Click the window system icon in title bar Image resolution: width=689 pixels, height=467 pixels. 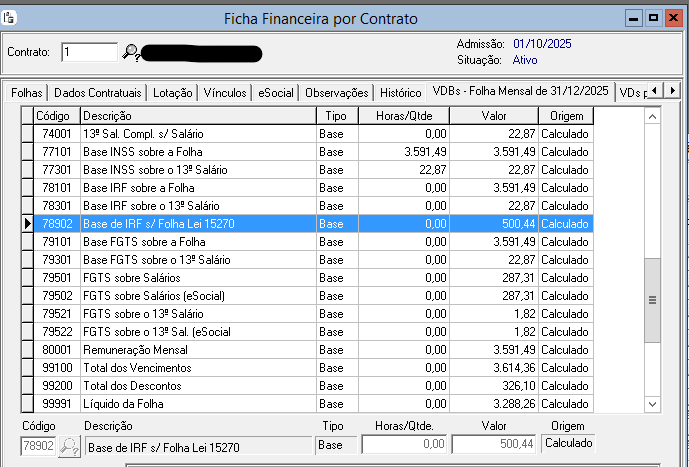pyautogui.click(x=10, y=17)
